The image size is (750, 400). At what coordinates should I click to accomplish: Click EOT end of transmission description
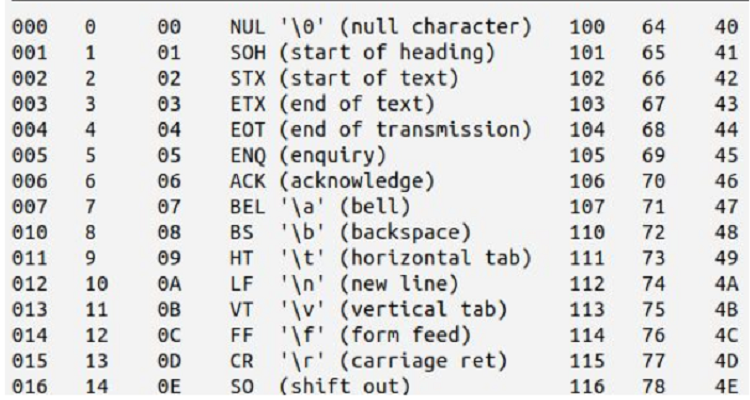(x=381, y=130)
